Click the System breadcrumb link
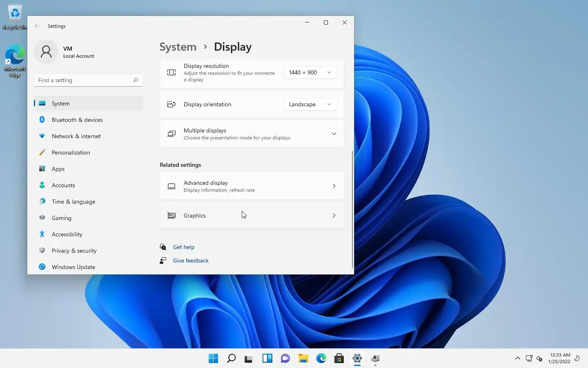 click(178, 47)
